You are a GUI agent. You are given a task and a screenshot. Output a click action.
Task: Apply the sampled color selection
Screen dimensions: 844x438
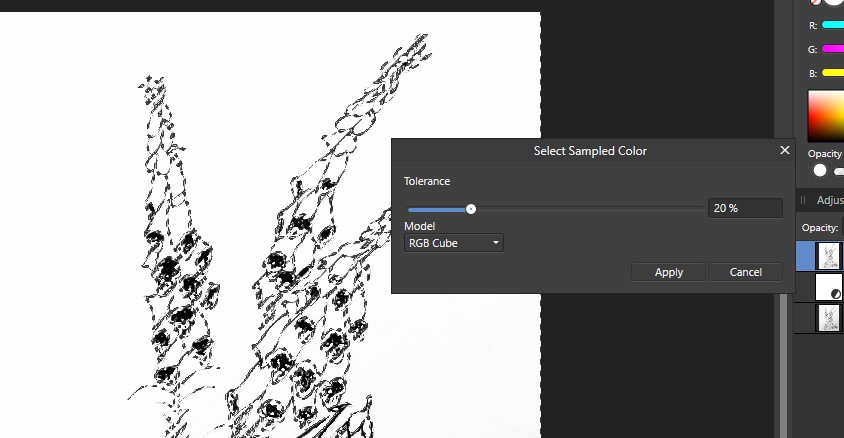(x=669, y=272)
